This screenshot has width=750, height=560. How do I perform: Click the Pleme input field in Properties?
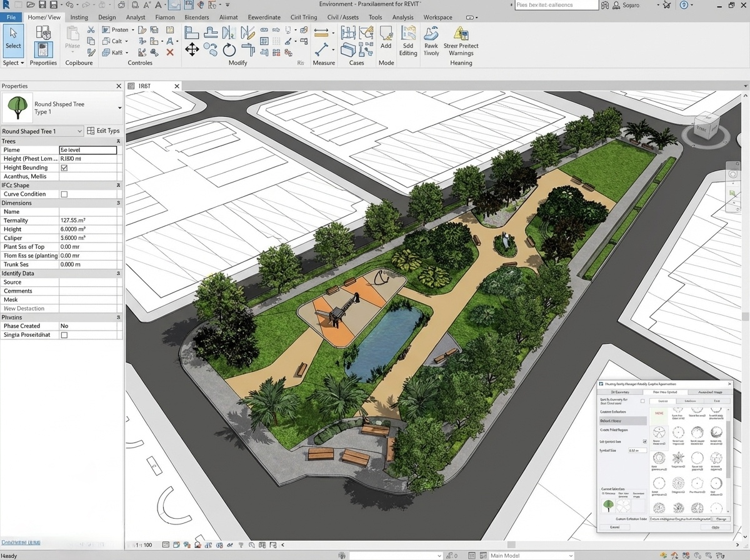pos(88,150)
